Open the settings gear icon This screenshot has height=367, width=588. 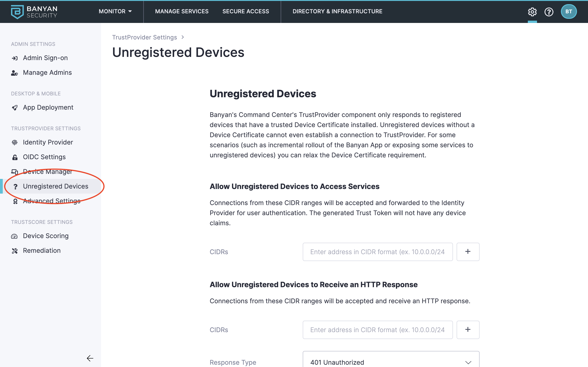click(x=532, y=12)
